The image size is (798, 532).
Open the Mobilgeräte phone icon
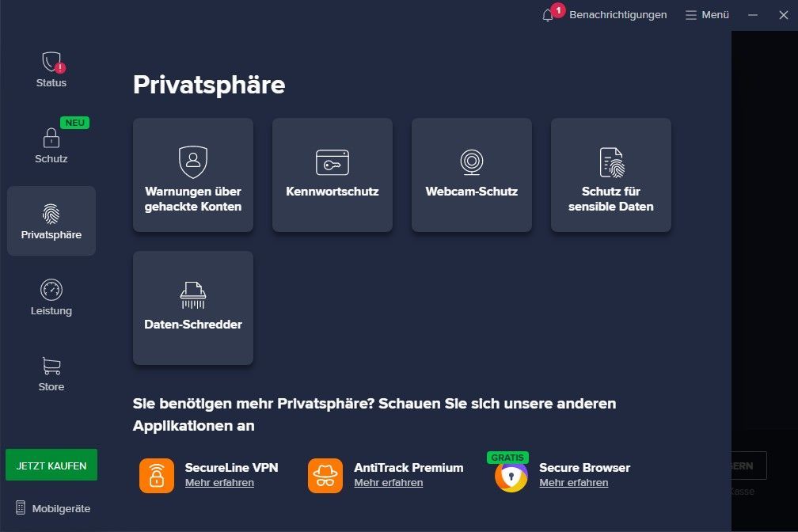point(21,507)
